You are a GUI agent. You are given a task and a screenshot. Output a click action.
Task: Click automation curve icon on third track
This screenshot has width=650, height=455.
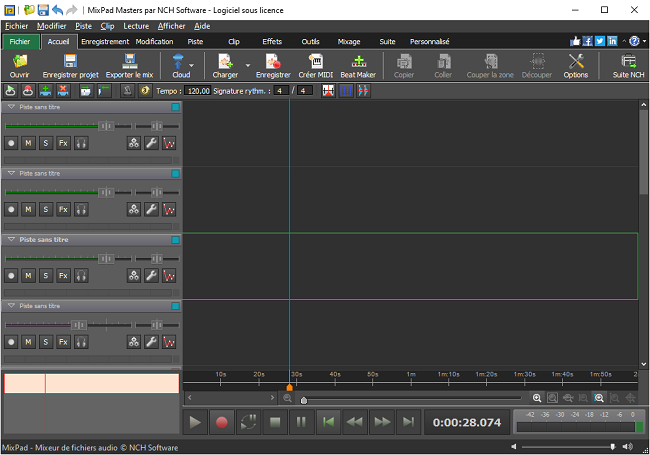(x=169, y=276)
